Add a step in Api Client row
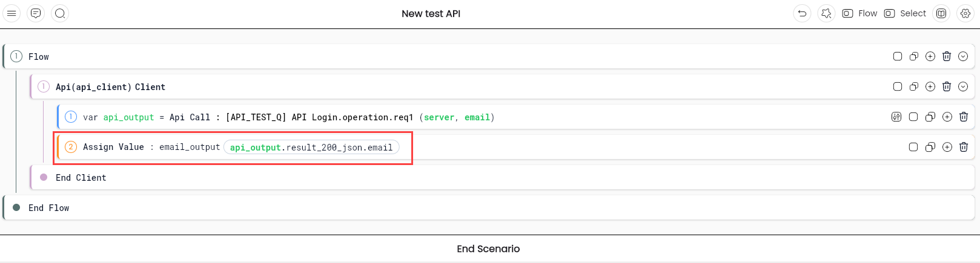The width and height of the screenshot is (980, 263). click(930, 86)
